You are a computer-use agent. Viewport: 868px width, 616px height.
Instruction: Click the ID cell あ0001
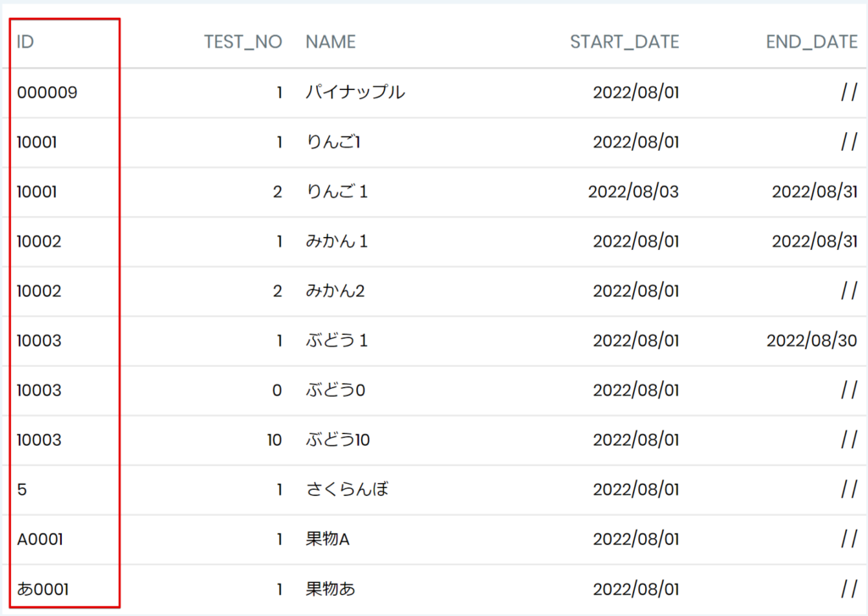(42, 589)
